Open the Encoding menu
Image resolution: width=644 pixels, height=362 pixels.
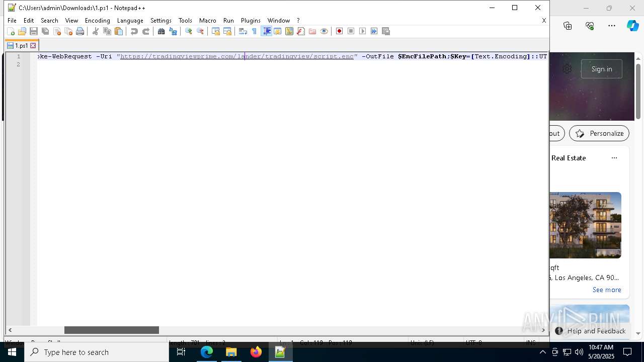pos(98,21)
